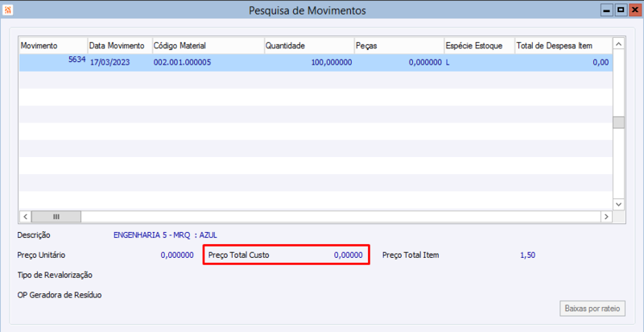The height and width of the screenshot is (332, 644).
Task: Click material code 002.001.000005 cell
Action: (x=208, y=63)
